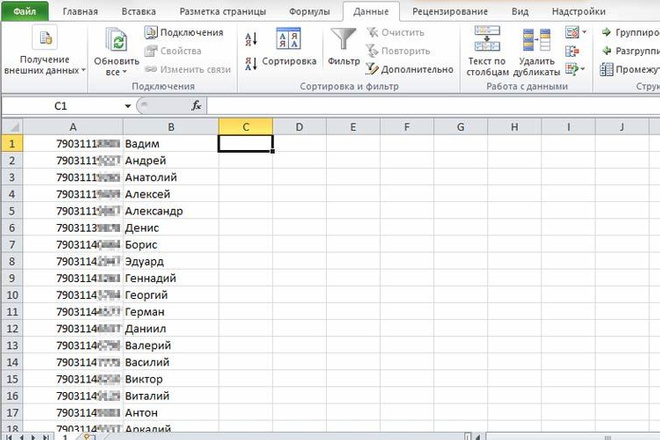
Task: Select row 5 header
Action: (12, 211)
